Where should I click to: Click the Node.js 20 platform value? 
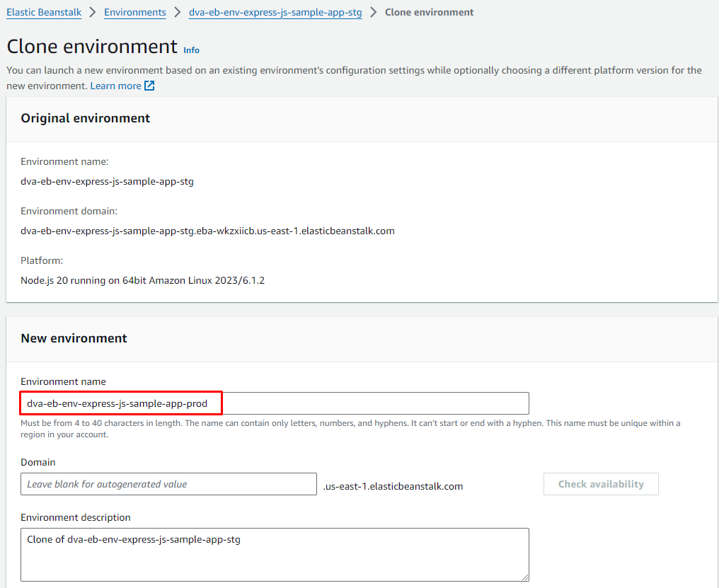[142, 280]
